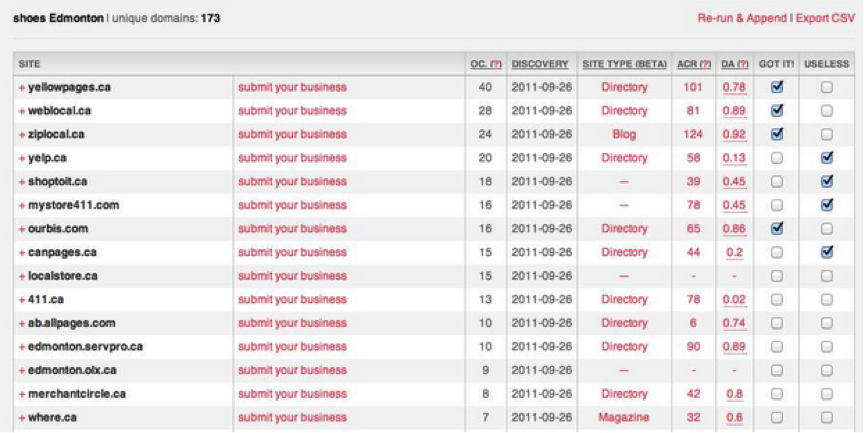Sort by the OC. column header

[x=486, y=64]
